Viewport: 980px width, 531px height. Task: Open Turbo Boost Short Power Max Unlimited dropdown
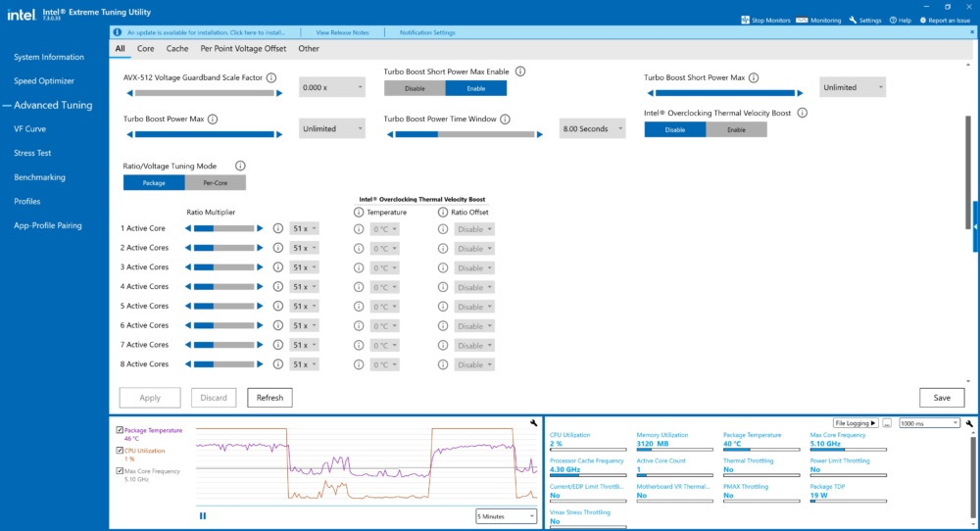[x=853, y=87]
